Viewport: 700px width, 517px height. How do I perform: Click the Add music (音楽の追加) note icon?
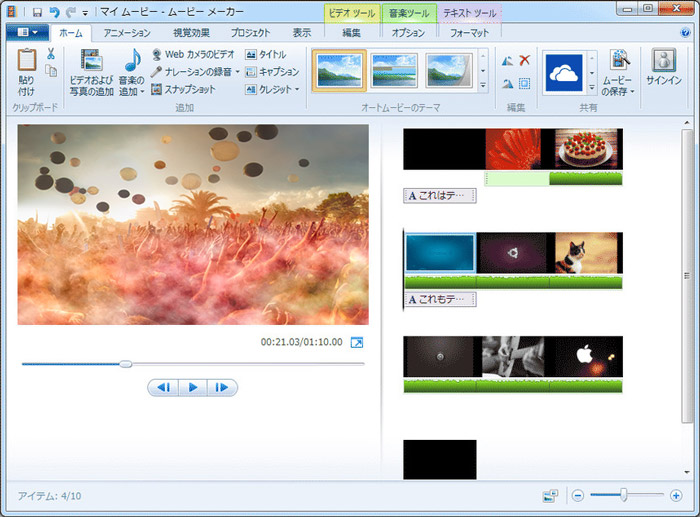(x=133, y=60)
